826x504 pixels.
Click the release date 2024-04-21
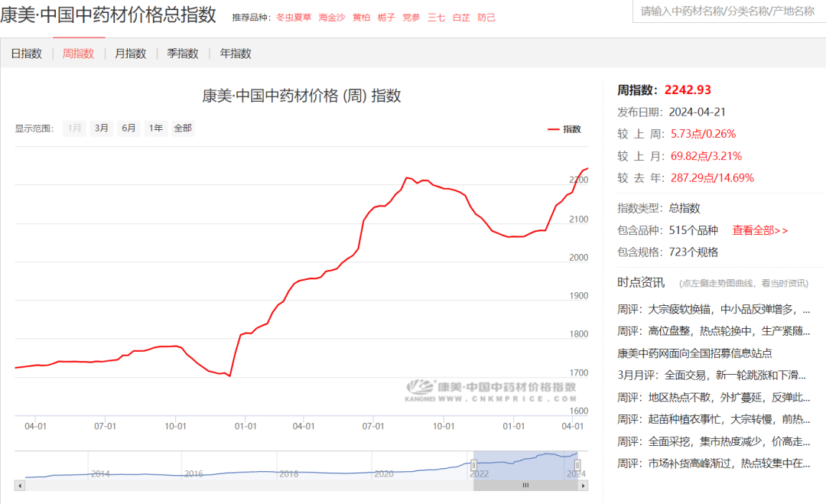point(697,112)
